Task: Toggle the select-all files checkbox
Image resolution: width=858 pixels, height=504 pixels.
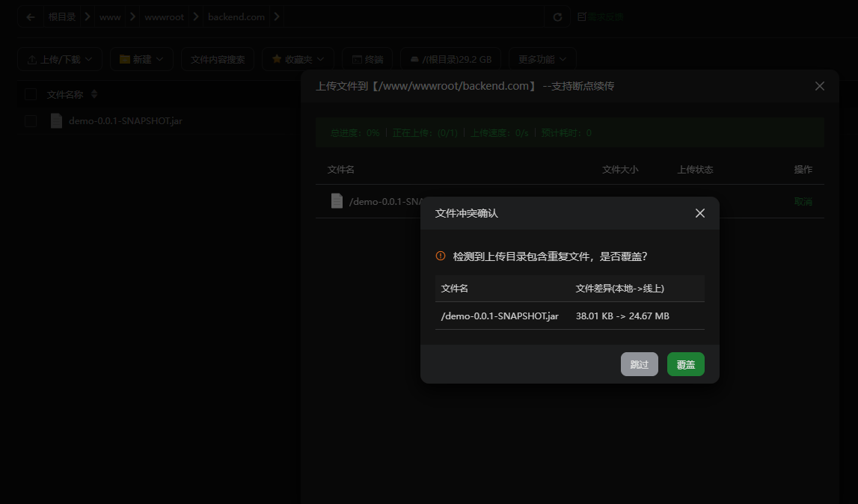Action: tap(31, 94)
